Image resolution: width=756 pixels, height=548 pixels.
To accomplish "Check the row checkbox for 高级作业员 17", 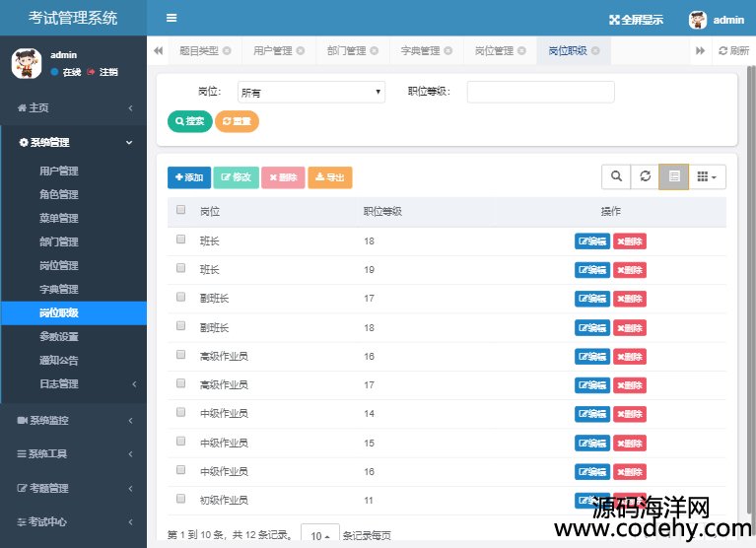I will click(180, 383).
